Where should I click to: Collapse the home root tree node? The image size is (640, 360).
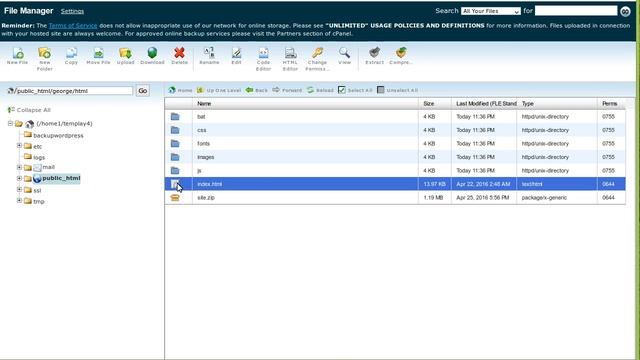click(10, 123)
